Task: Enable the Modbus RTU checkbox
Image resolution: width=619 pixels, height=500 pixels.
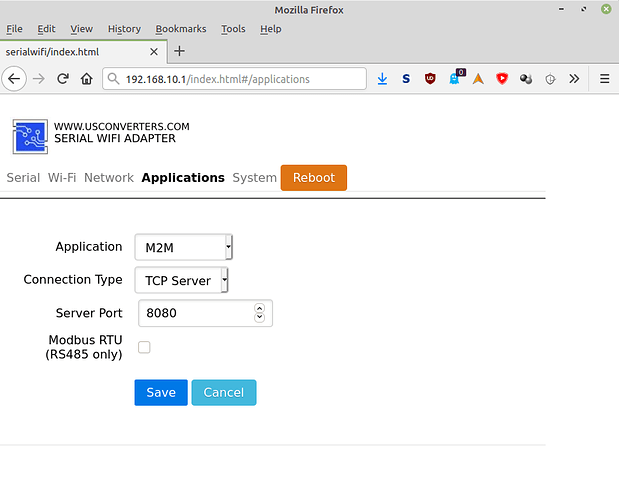Action: pyautogui.click(x=144, y=347)
